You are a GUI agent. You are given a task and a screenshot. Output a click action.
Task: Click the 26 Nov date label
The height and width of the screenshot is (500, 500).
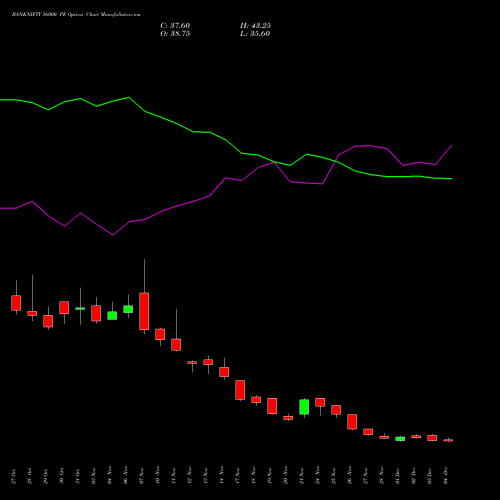pos(350,475)
